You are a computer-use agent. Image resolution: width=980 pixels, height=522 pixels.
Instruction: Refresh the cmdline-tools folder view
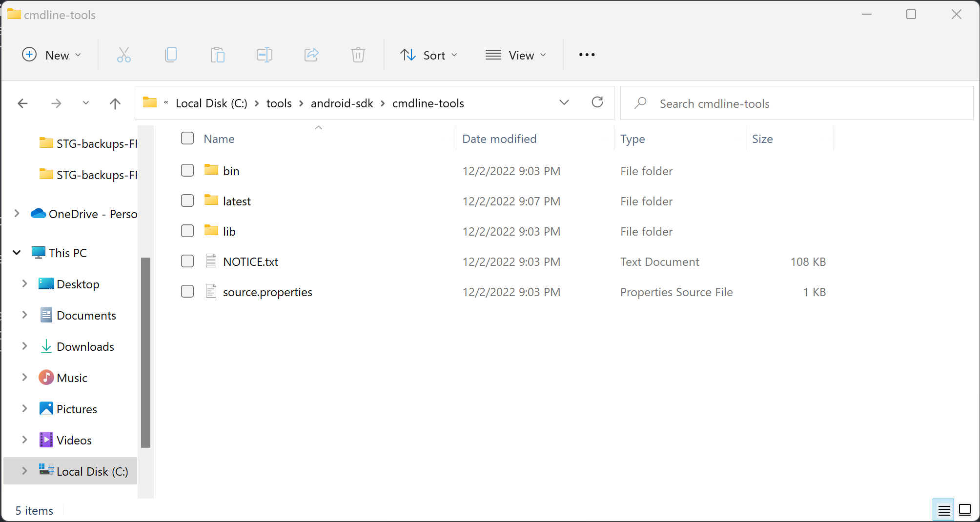coord(597,102)
